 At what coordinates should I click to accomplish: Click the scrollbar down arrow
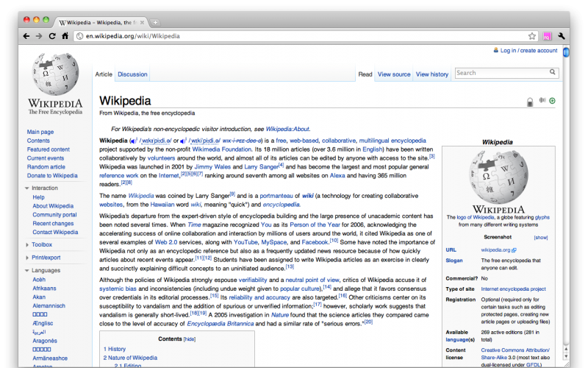coord(566,356)
